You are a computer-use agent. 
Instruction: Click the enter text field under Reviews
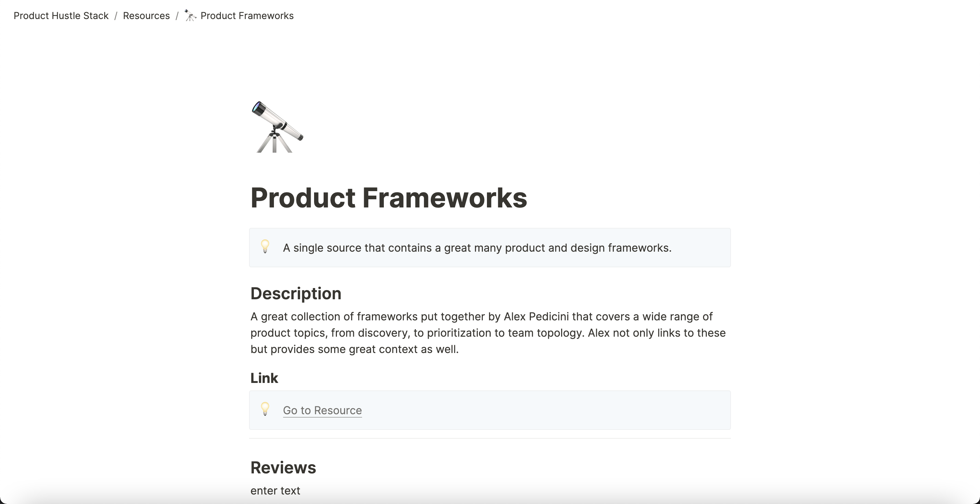point(275,490)
